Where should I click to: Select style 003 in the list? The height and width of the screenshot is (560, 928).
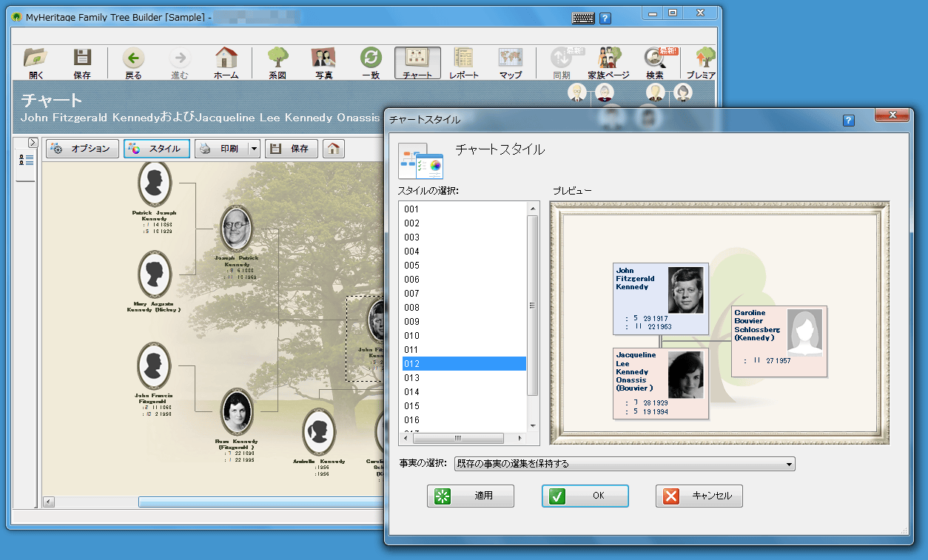click(463, 237)
